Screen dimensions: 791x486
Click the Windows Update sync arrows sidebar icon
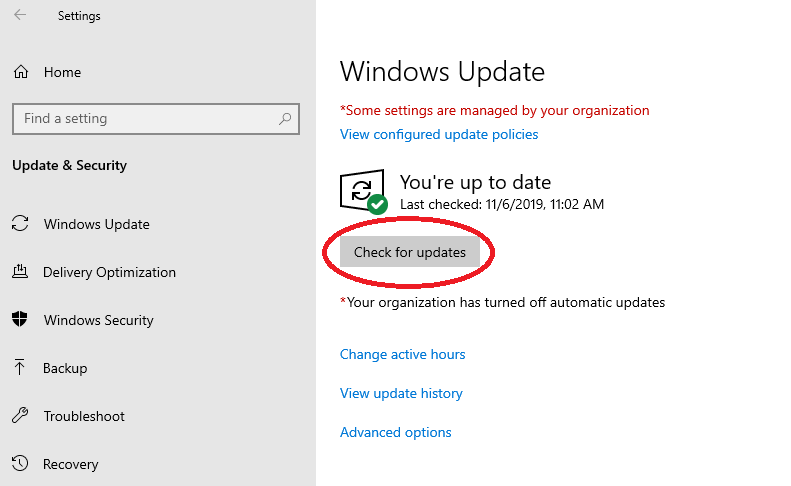point(20,224)
